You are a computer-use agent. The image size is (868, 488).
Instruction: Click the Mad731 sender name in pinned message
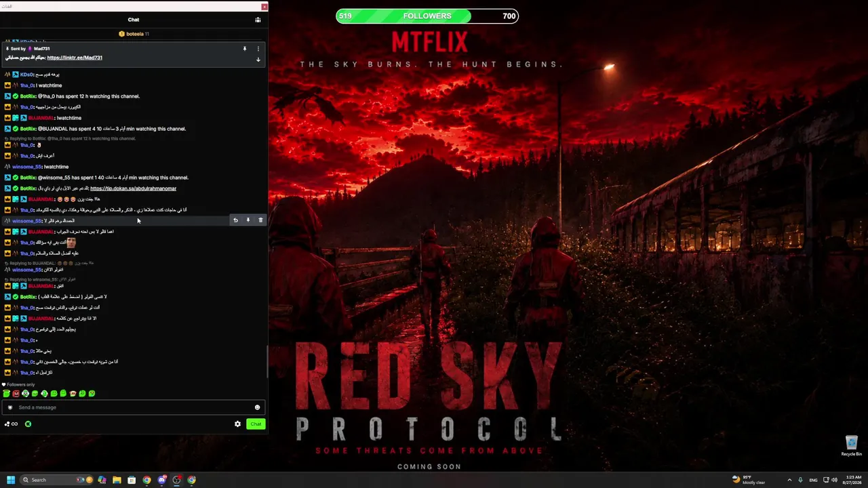point(41,49)
